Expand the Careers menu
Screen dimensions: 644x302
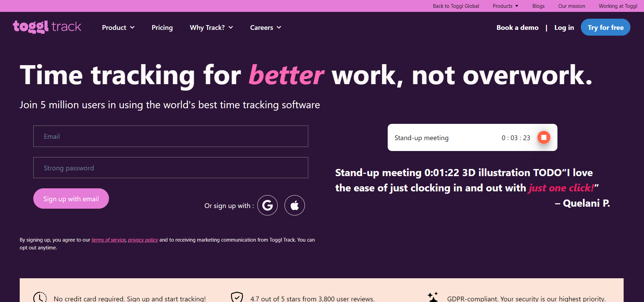click(265, 27)
